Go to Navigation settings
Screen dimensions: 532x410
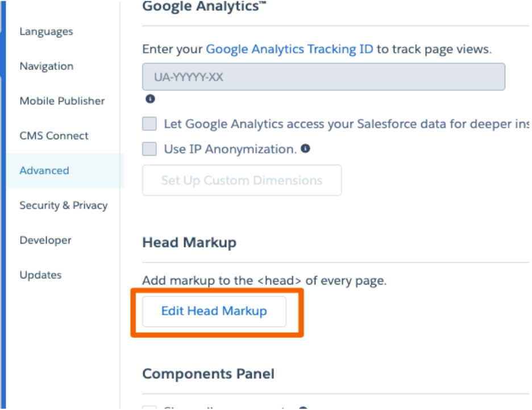click(x=47, y=66)
